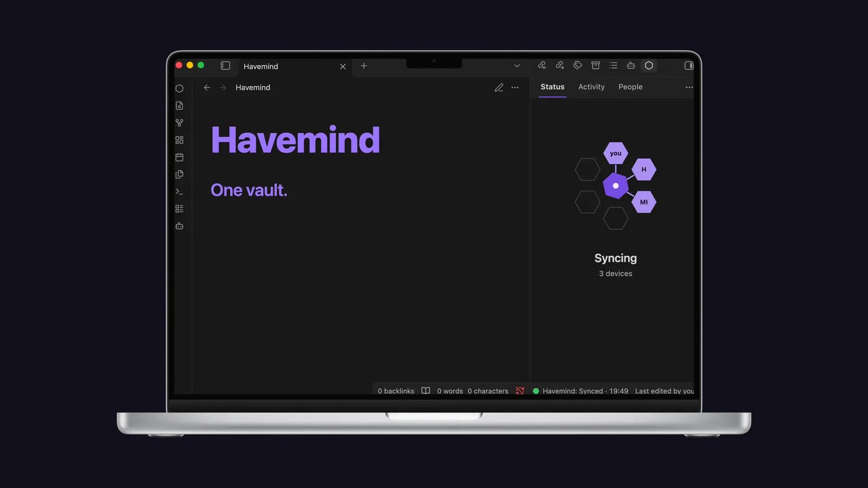Screen dimensions: 868x488
Task: Open the canvas grid icon in ribbon
Action: click(x=180, y=140)
